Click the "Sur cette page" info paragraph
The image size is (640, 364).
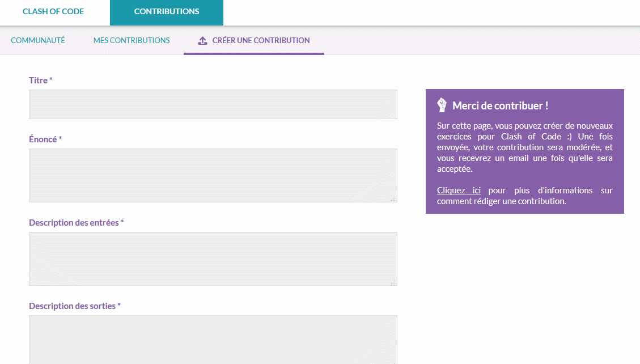point(524,147)
